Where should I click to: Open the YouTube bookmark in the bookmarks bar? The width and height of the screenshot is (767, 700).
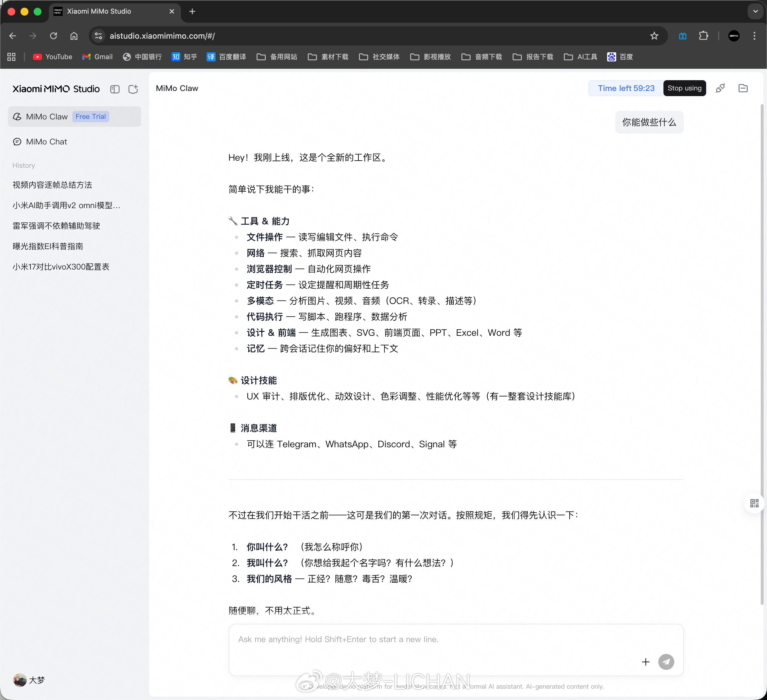52,56
